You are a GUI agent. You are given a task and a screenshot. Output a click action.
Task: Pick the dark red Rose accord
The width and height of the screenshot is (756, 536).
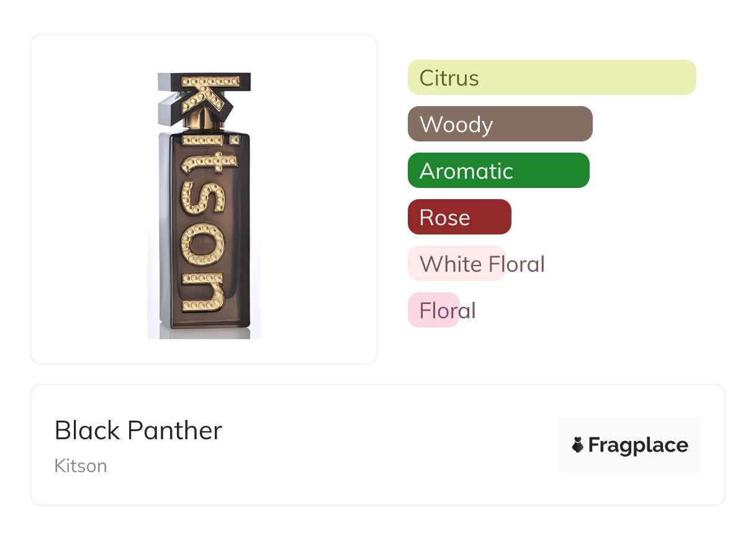[459, 217]
